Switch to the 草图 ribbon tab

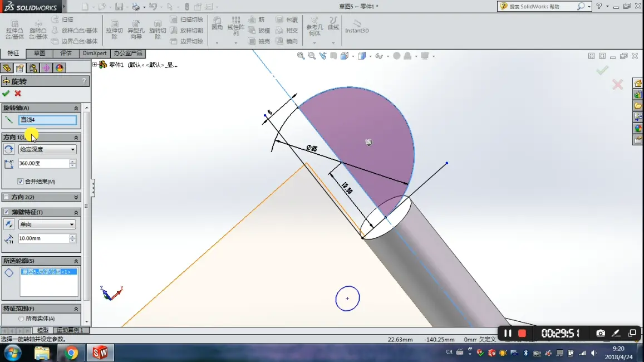click(40, 53)
